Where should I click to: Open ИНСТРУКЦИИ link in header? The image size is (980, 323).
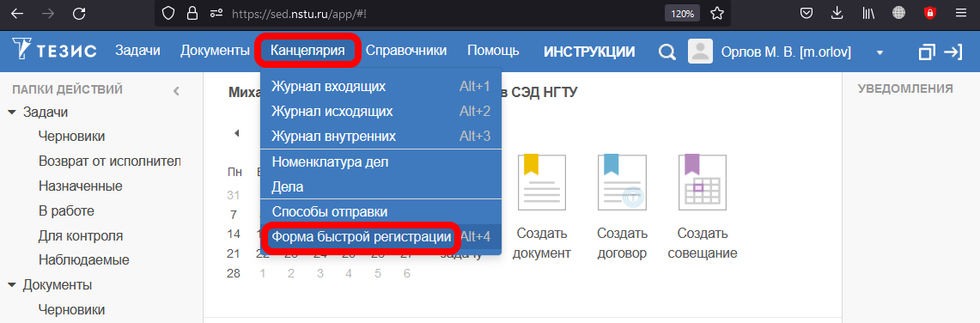(588, 52)
